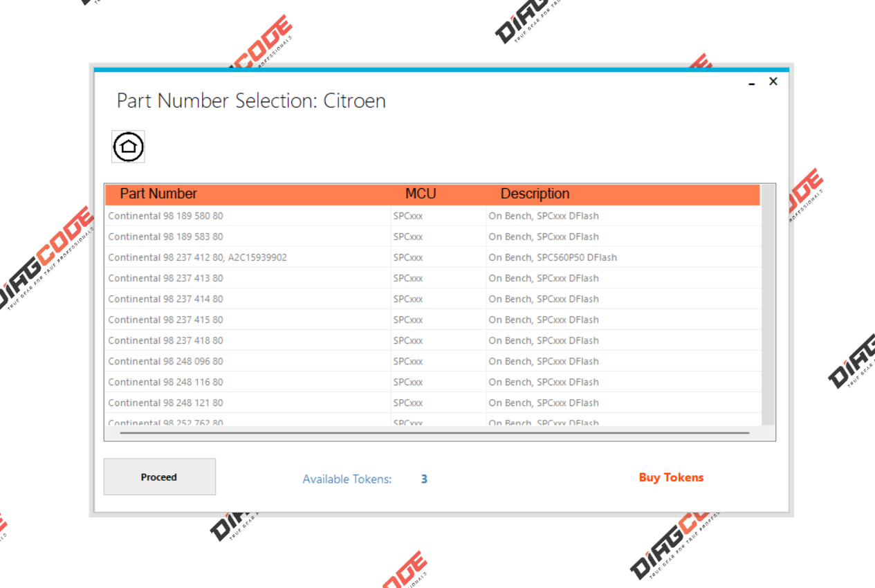Select row Continental 98 189 583 80
This screenshot has width=875, height=588.
(433, 237)
